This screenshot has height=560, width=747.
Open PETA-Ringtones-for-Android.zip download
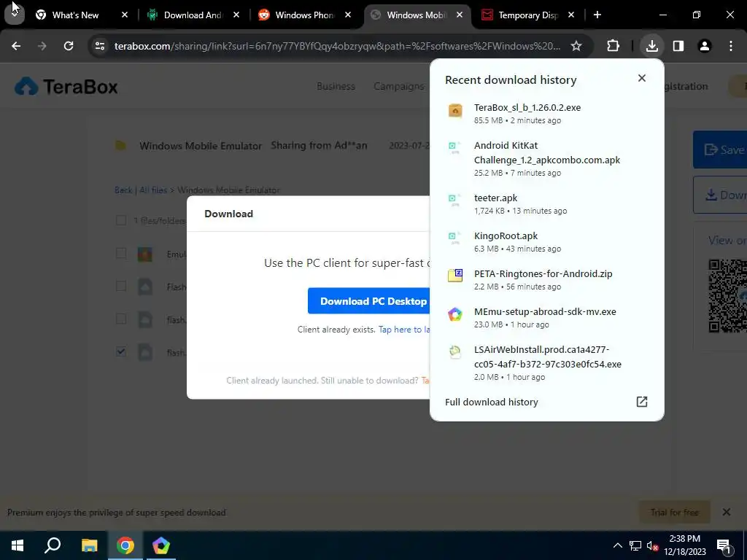pyautogui.click(x=546, y=280)
